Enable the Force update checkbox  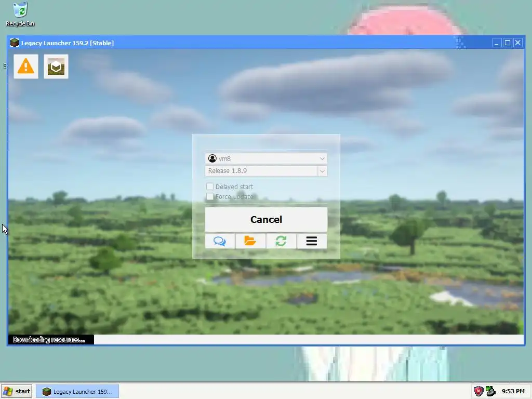tap(210, 197)
